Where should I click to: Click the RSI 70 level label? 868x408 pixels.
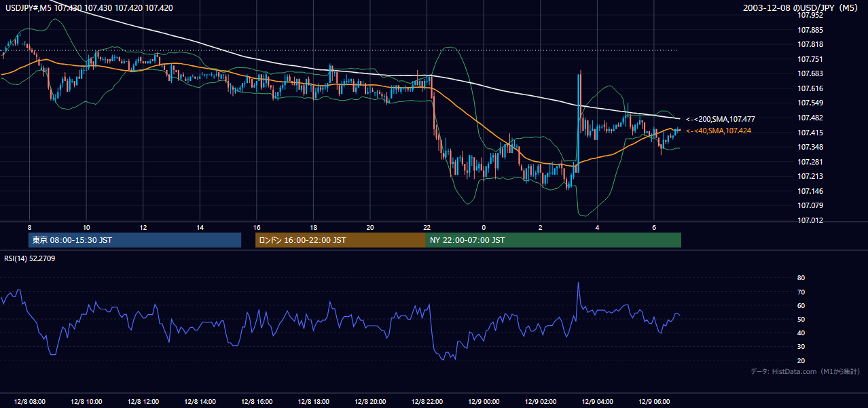(801, 292)
